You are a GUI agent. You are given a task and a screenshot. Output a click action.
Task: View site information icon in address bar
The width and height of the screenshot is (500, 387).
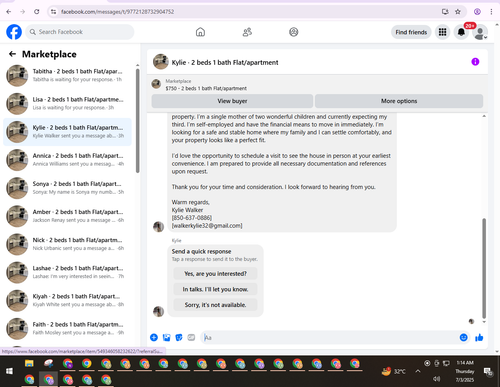pos(53,12)
